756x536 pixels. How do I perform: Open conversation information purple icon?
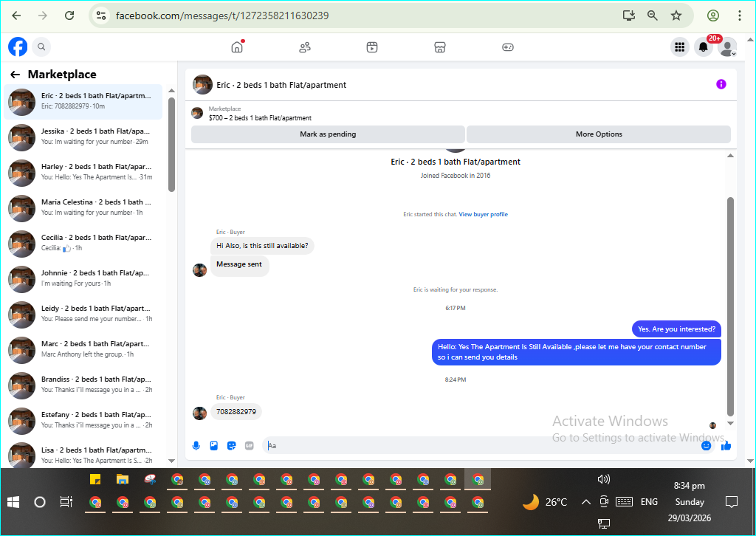(x=721, y=84)
